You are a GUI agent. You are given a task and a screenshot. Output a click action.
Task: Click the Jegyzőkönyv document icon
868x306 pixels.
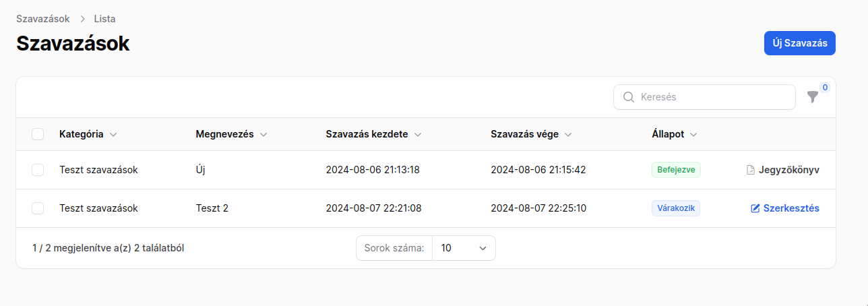(x=751, y=170)
